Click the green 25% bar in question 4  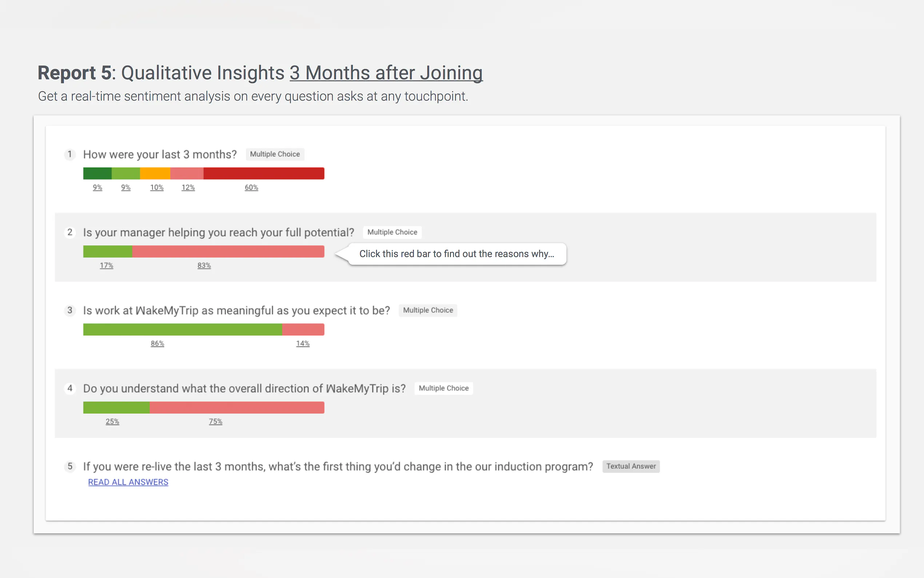click(x=116, y=408)
